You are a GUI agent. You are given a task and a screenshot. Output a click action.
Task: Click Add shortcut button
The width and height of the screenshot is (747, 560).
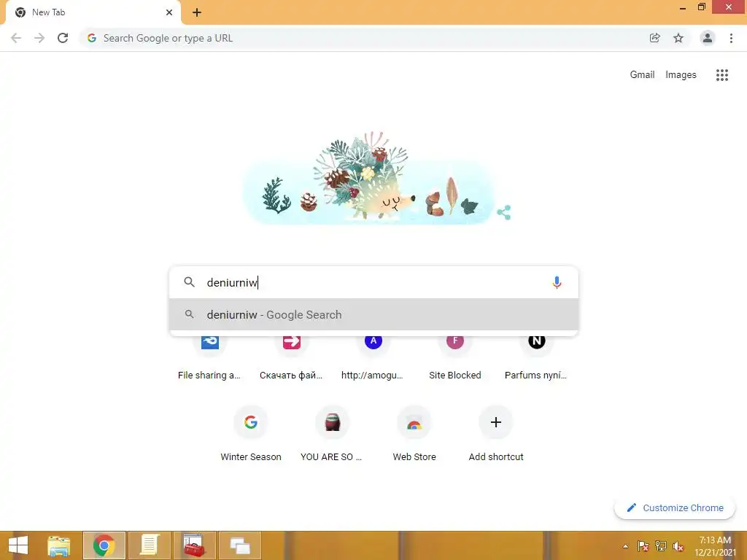[x=496, y=433]
